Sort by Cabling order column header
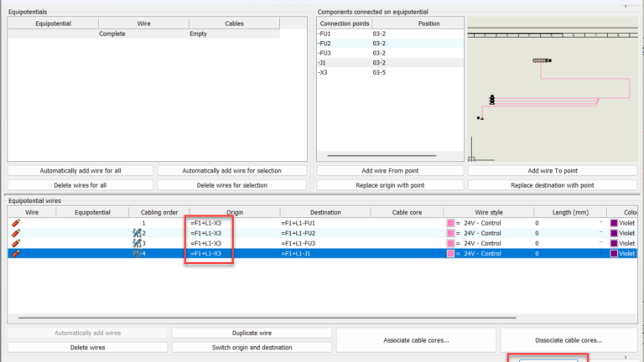This screenshot has height=362, width=644. tap(159, 212)
